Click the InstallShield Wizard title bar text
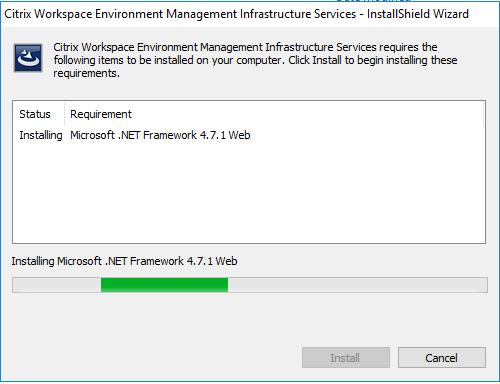500x384 pixels. pos(418,14)
